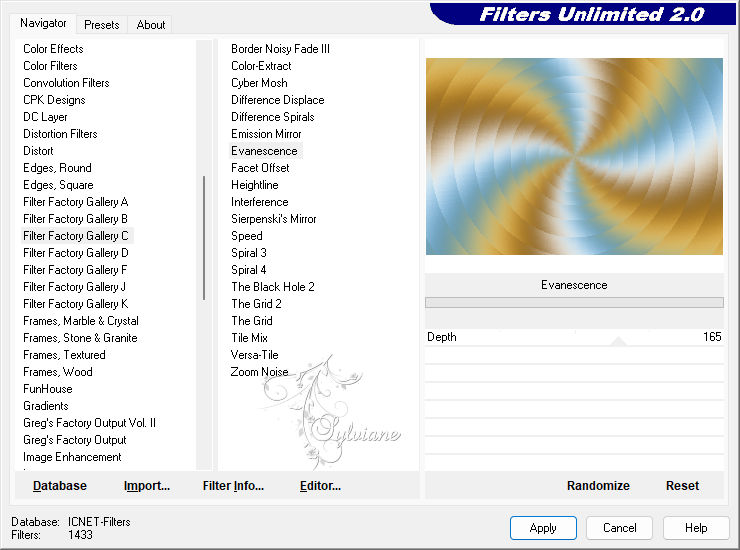Screen dimensions: 740x550
Task: Choose Sierpenski's Mirror filter
Action: (274, 219)
